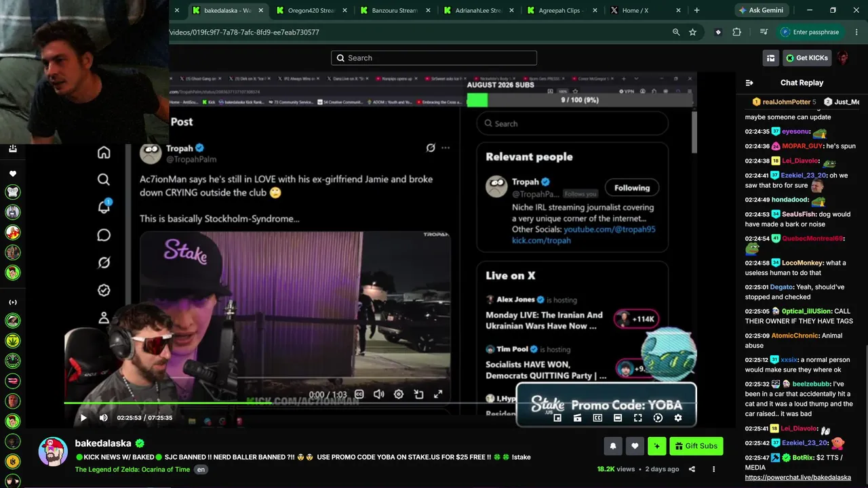Enter fullscreen in the Kick player
This screenshot has width=868, height=488.
637,418
